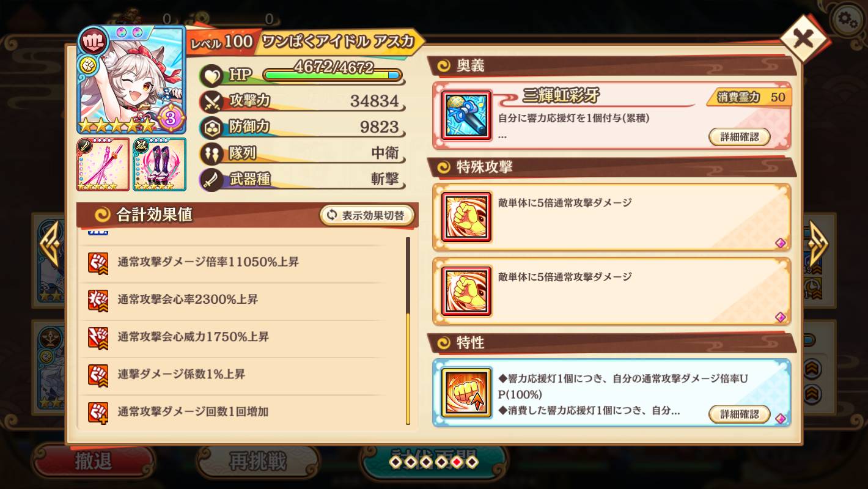Tap the アスカ character portrait
Image resolution: width=868 pixels, height=489 pixels.
131,79
